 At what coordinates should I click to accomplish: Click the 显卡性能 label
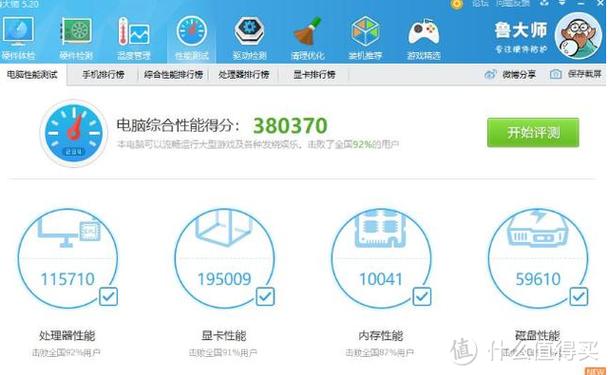click(224, 335)
